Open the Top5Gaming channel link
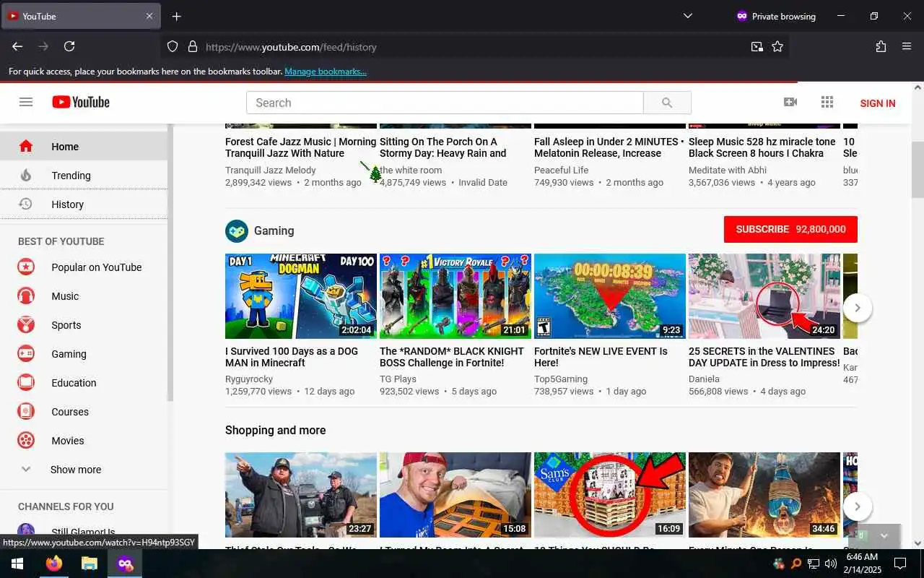Viewport: 924px width, 578px height. click(561, 379)
